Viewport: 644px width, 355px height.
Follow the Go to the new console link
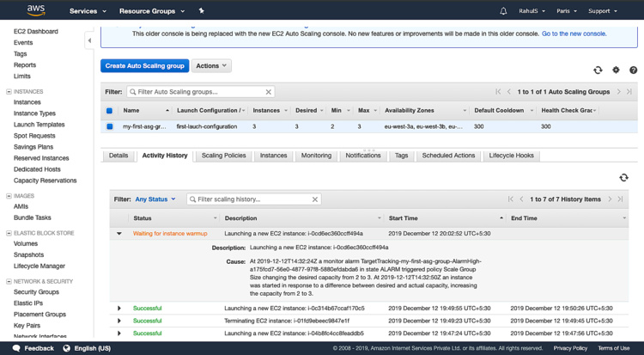pyautogui.click(x=574, y=34)
